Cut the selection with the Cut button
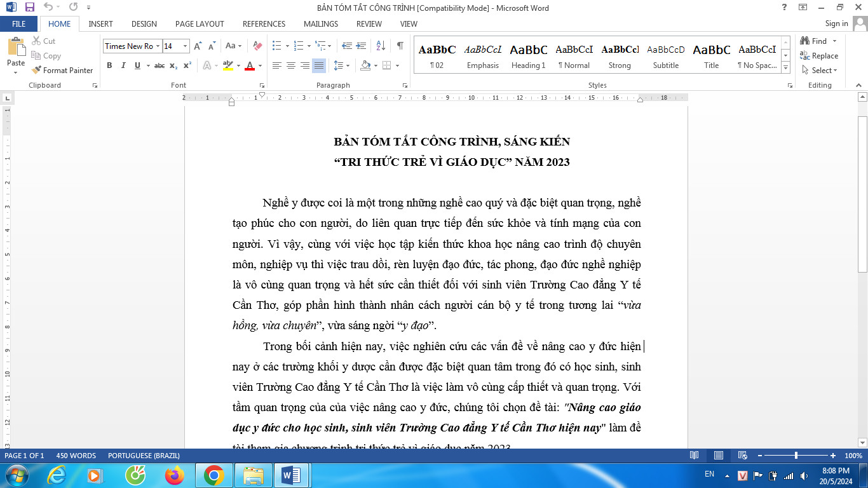 [x=44, y=41]
